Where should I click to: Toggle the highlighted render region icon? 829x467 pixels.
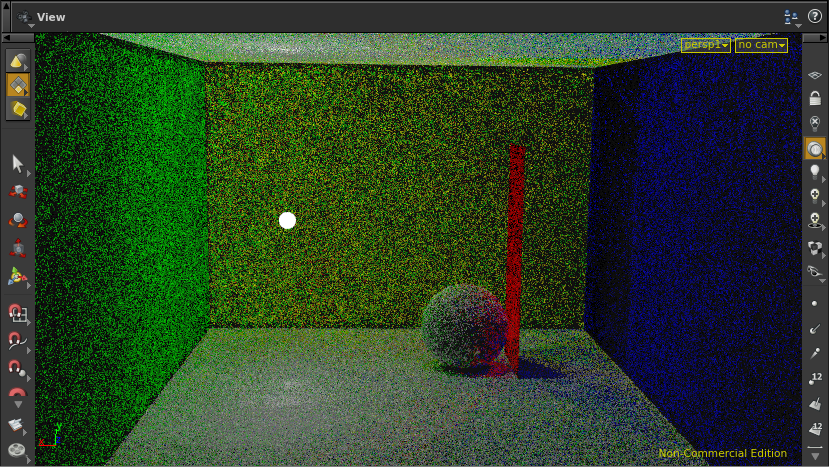(x=815, y=149)
